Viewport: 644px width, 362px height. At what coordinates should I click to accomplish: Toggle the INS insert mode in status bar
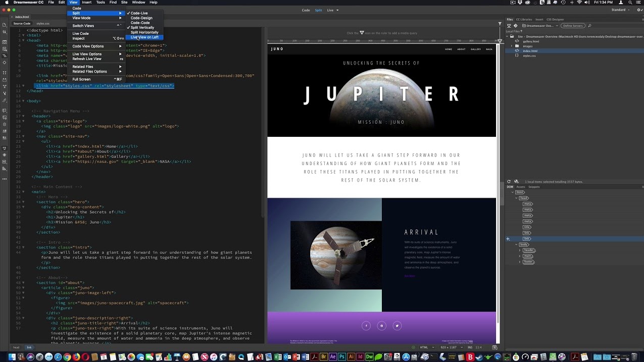point(470,347)
